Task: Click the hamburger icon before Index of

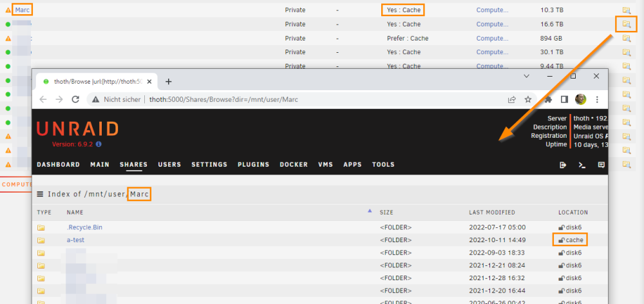Action: click(40, 194)
